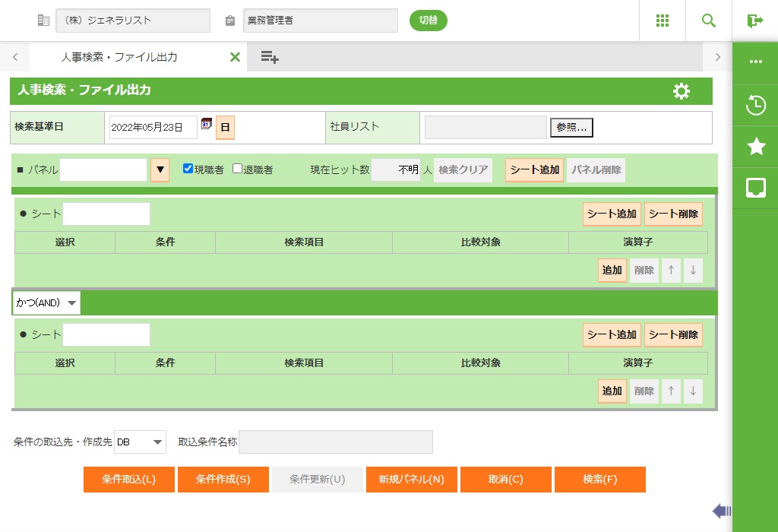Viewport: 778px width, 532px height.
Task: Toggle the 現職者 checkbox
Action: [x=188, y=169]
